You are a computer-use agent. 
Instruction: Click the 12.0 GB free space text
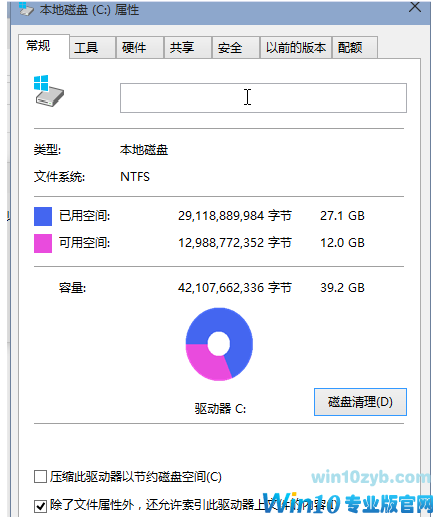point(342,243)
